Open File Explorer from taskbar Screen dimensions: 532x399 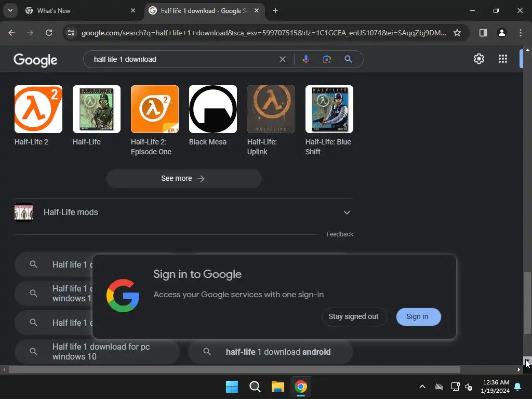pos(277,387)
